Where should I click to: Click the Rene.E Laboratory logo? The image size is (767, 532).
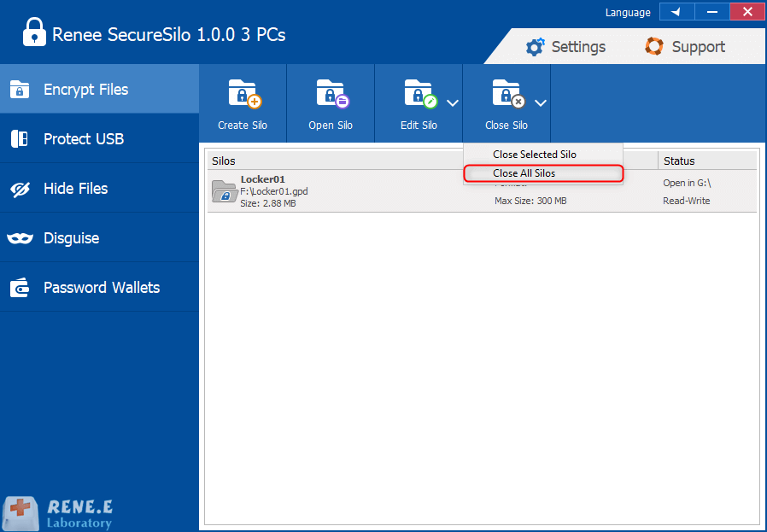pyautogui.click(x=58, y=513)
